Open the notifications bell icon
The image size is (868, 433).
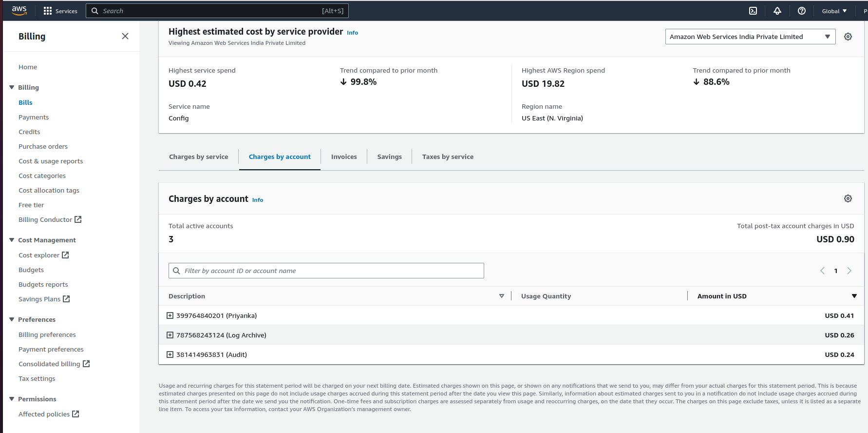(x=777, y=11)
